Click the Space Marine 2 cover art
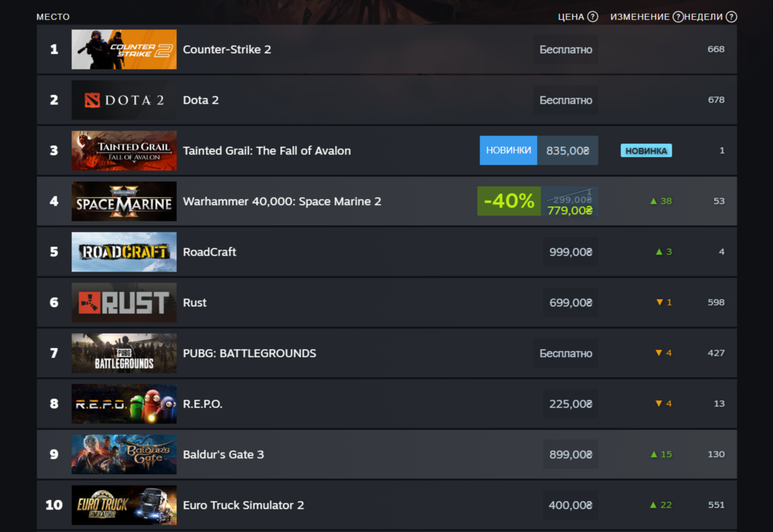This screenshot has height=532, width=773. pos(124,201)
